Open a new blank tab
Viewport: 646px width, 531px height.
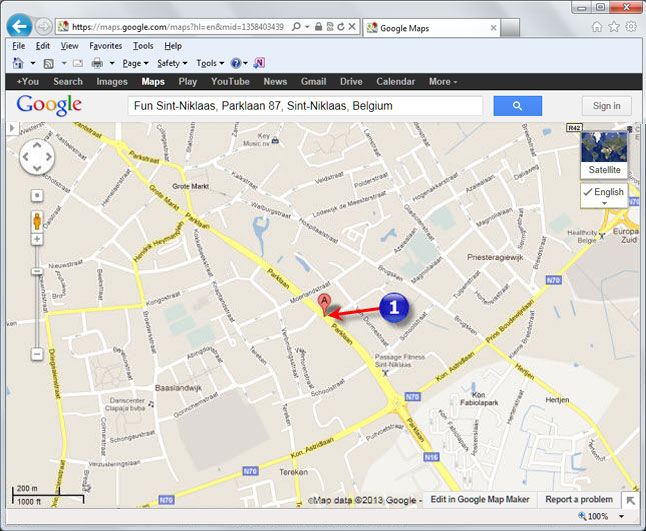(x=510, y=28)
